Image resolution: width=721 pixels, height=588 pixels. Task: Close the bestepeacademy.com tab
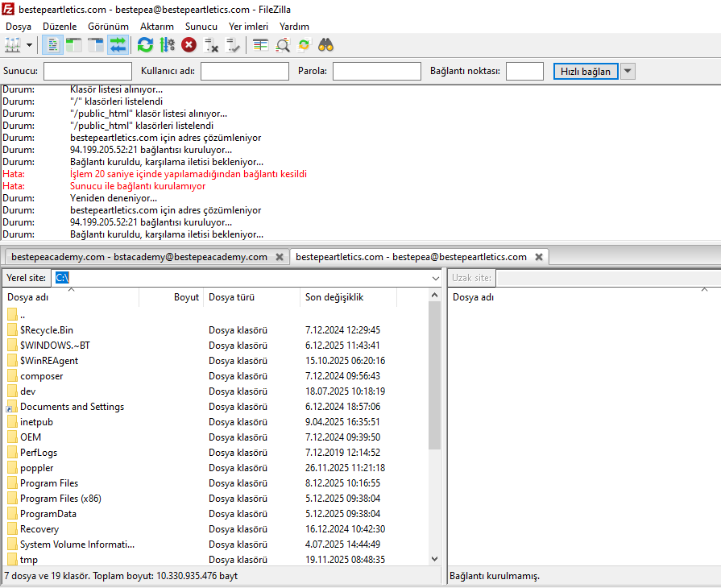coord(279,257)
